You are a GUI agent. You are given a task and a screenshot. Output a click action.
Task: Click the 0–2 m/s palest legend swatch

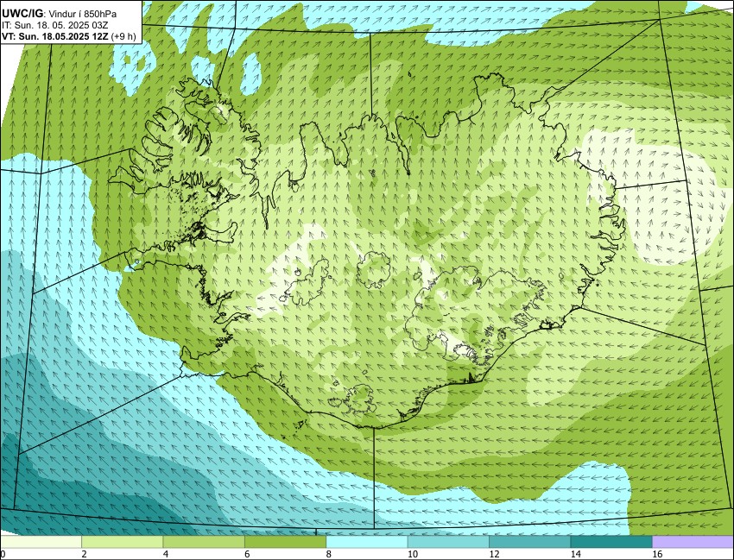coord(41,542)
